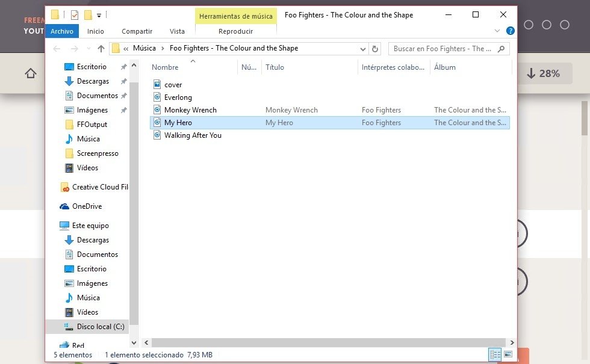
Task: Switch to details view in status bar
Action: click(x=495, y=354)
